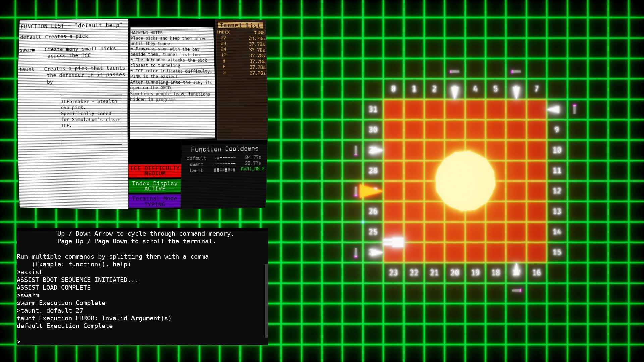The image size is (644, 362).
Task: Click the default cooldown progress bar
Action: [225, 158]
